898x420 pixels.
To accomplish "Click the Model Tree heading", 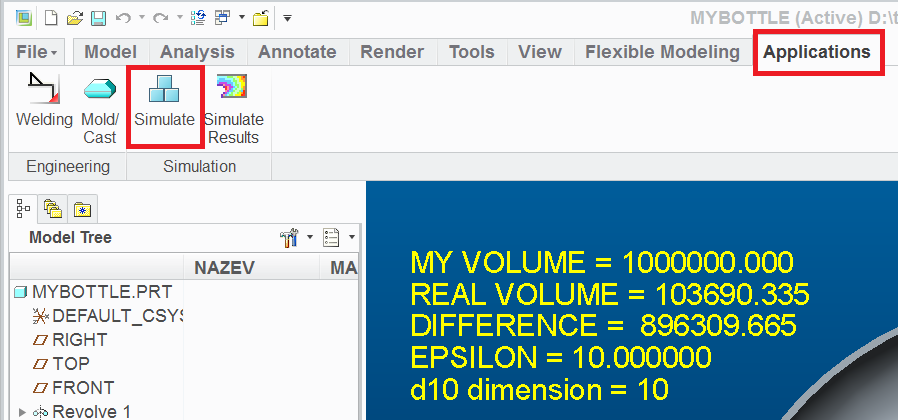I will pyautogui.click(x=70, y=237).
